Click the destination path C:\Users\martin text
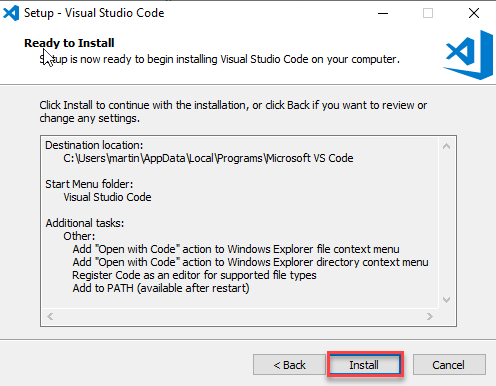 tap(208, 158)
